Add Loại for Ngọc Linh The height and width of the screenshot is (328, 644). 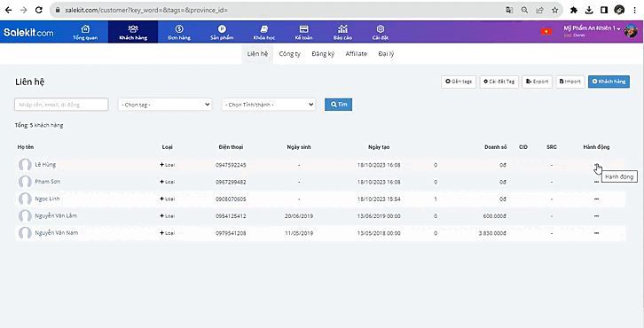coord(167,199)
